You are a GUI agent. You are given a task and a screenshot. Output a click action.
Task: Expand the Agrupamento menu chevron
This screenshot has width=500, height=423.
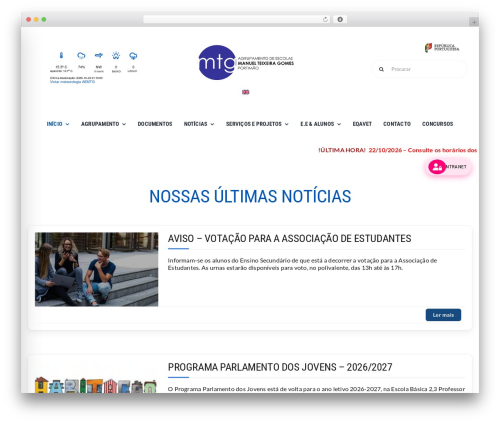point(124,124)
